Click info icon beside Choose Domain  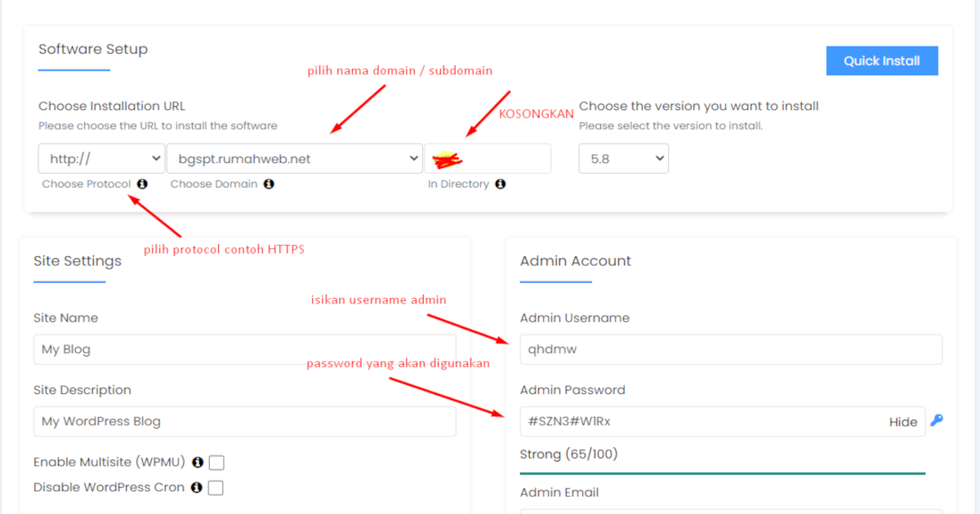269,184
